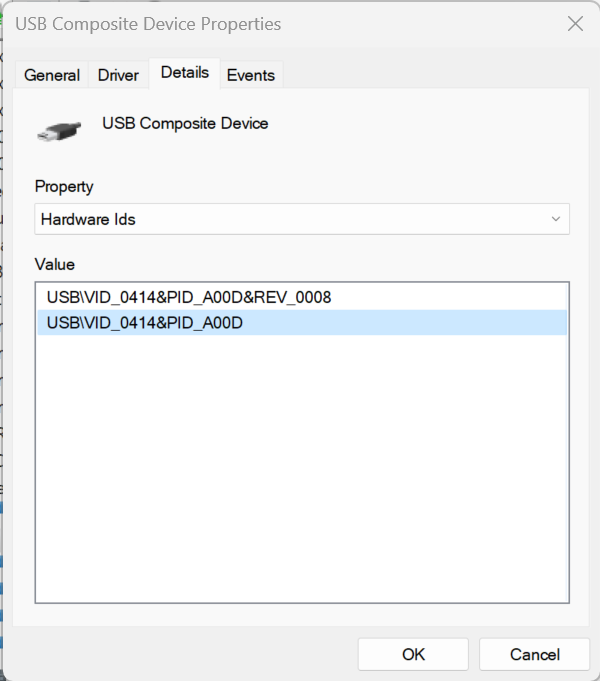Image resolution: width=600 pixels, height=681 pixels.
Task: Select the Details tab
Action: (185, 73)
